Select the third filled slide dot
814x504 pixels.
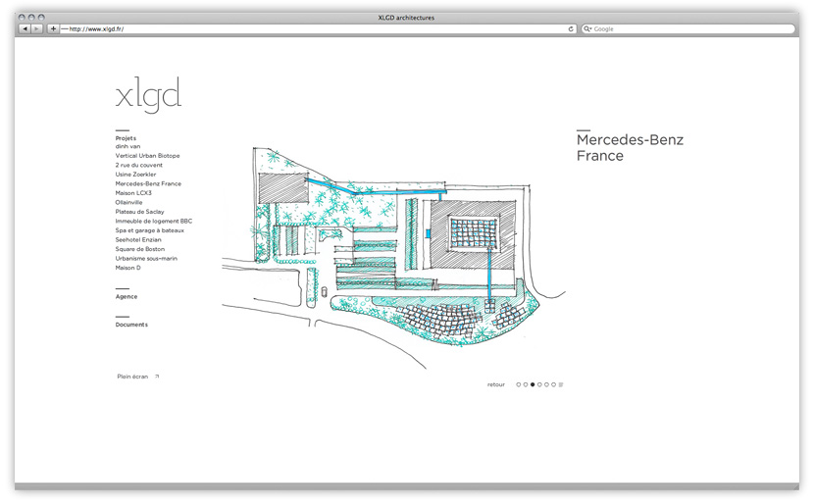(x=533, y=384)
